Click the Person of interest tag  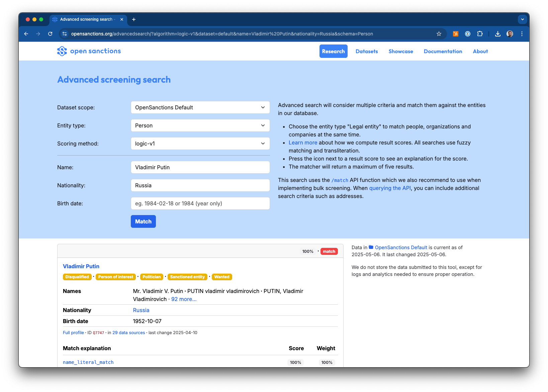click(x=115, y=277)
